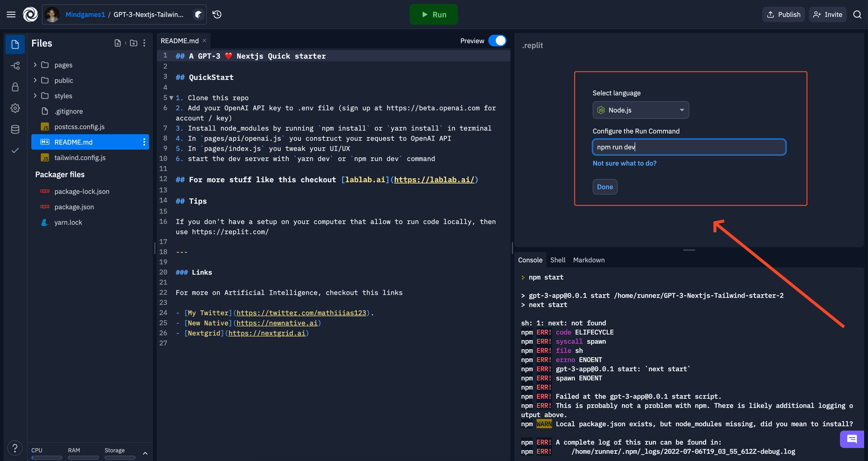Viewport: 868px width, 461px height.
Task: Expand the public folder
Action: click(35, 80)
